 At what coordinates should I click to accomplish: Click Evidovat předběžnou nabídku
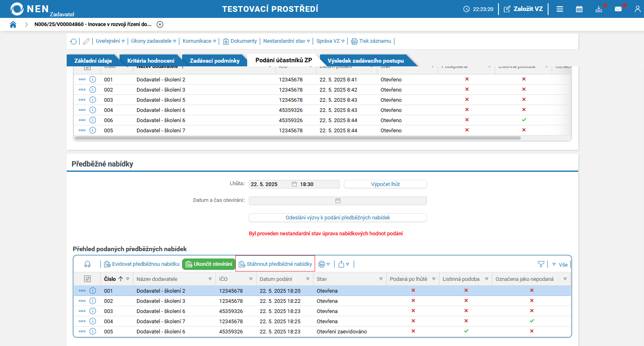pyautogui.click(x=142, y=264)
